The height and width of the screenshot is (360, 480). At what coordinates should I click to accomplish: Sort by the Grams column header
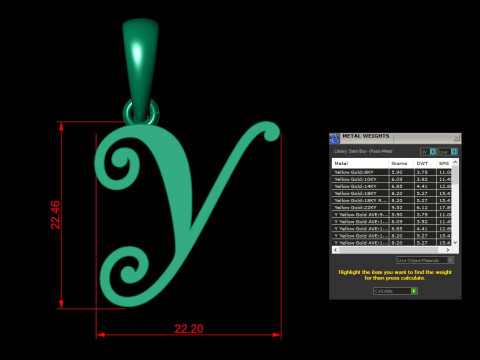[401, 163]
